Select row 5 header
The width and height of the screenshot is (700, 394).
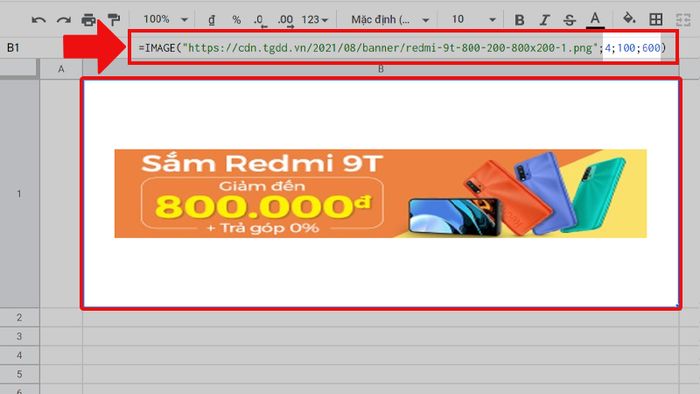(19, 374)
